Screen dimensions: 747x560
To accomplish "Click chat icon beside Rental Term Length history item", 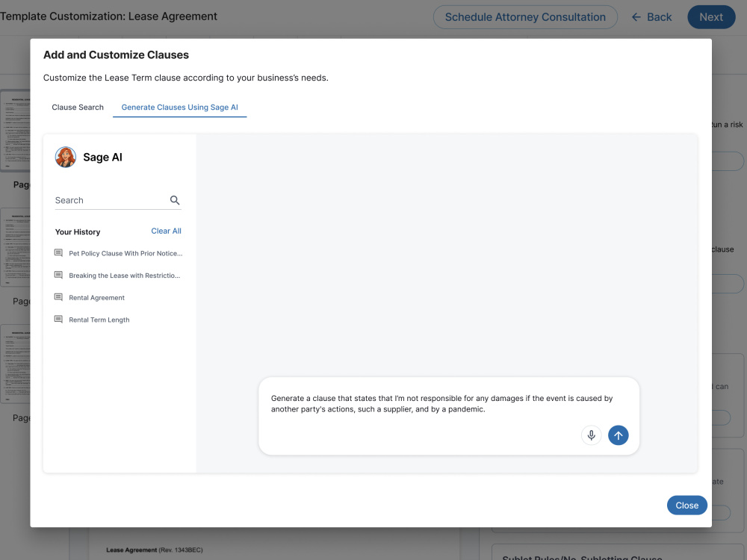I will click(58, 319).
